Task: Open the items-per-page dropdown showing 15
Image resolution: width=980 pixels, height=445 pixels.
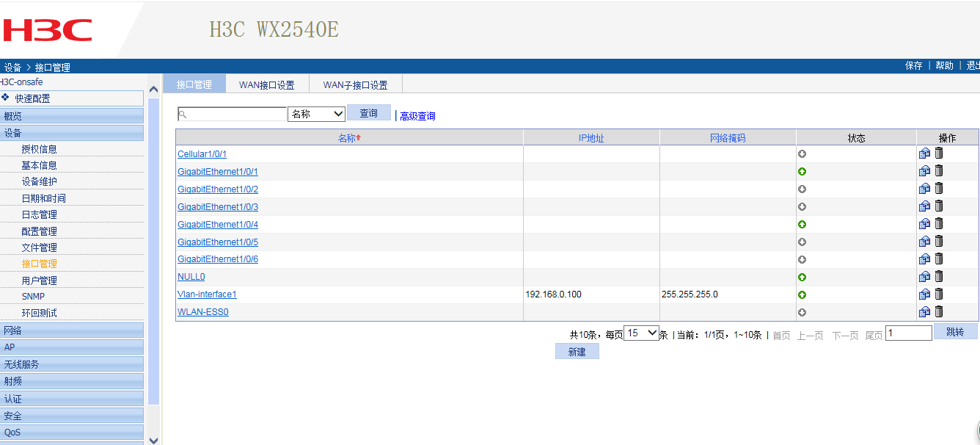Action: (641, 333)
